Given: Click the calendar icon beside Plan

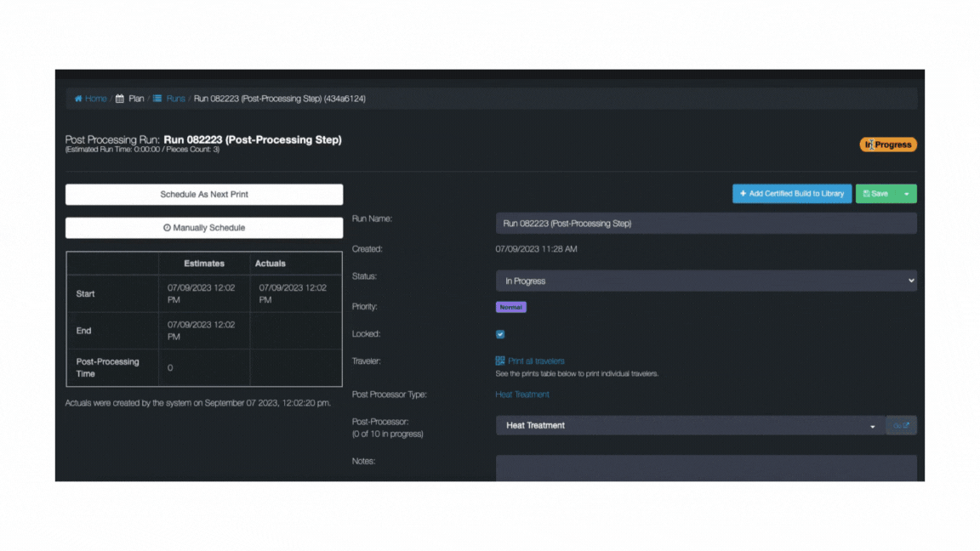Looking at the screenshot, I should point(120,99).
